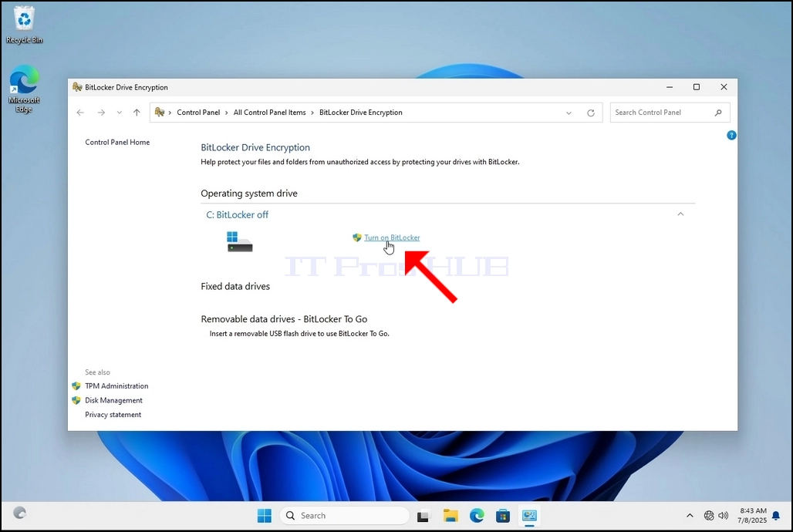This screenshot has width=793, height=532.
Task: Click the search magnifier icon in Control Panel
Action: pyautogui.click(x=718, y=113)
